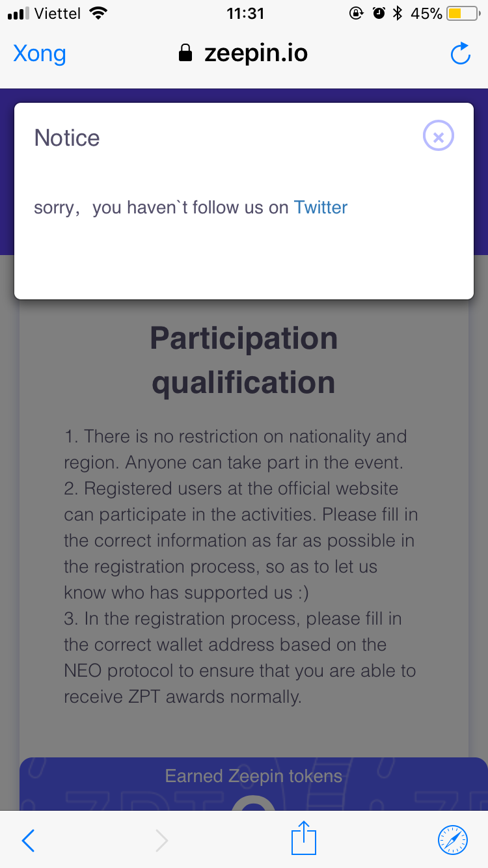Tap the Notice dialog title

tap(67, 138)
